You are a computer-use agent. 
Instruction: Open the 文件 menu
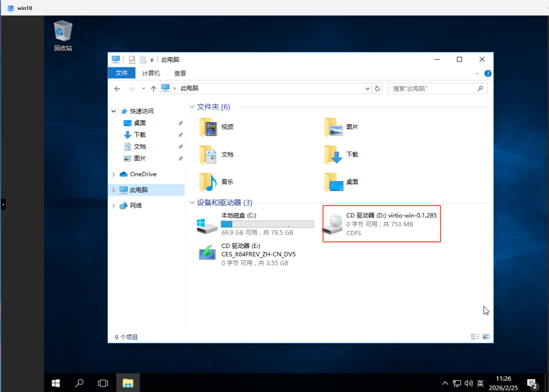[122, 73]
